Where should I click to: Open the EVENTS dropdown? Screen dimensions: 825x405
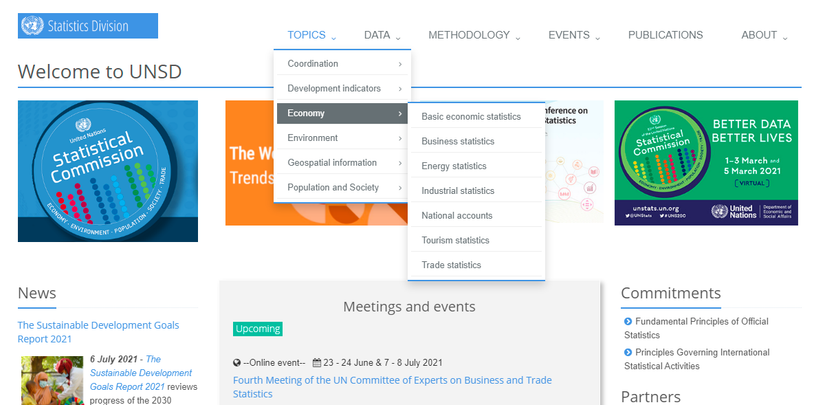[574, 35]
